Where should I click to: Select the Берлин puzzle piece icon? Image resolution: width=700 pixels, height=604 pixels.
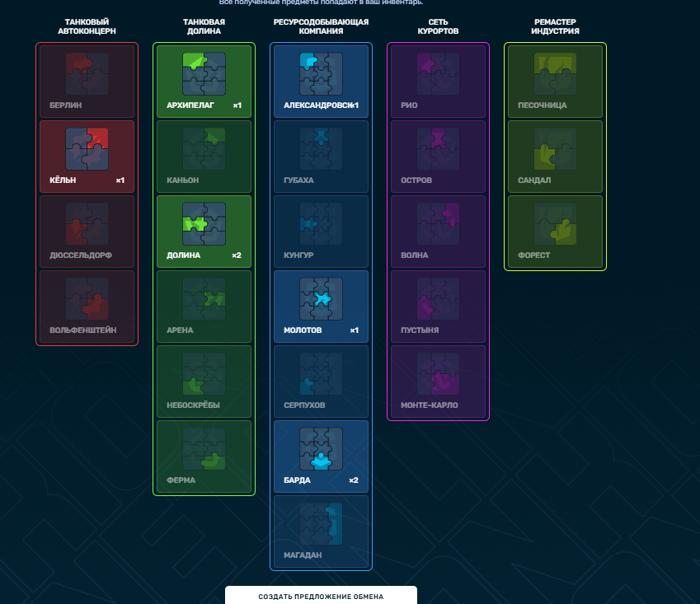[x=87, y=73]
